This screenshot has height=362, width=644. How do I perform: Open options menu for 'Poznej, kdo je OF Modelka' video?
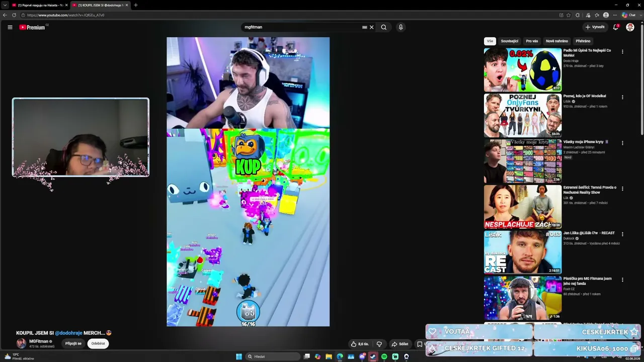pos(622,98)
